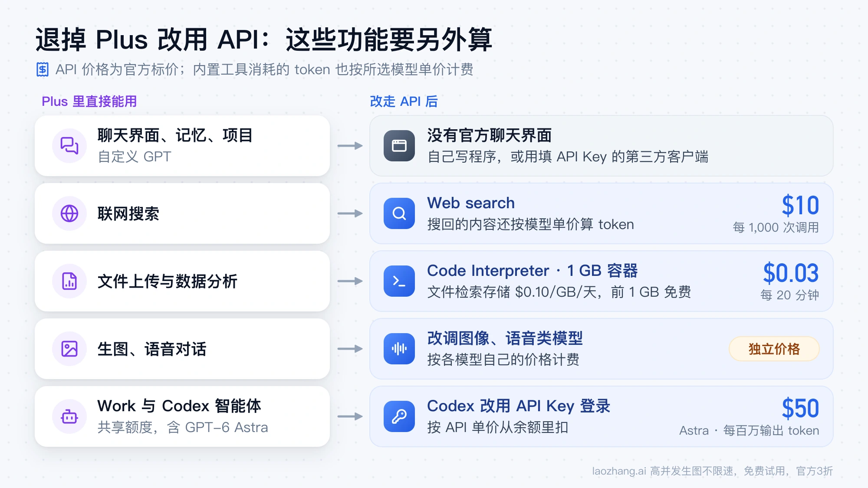The image size is (868, 488).
Task: Click the 没有官方聊天界面 heading
Action: tap(490, 135)
